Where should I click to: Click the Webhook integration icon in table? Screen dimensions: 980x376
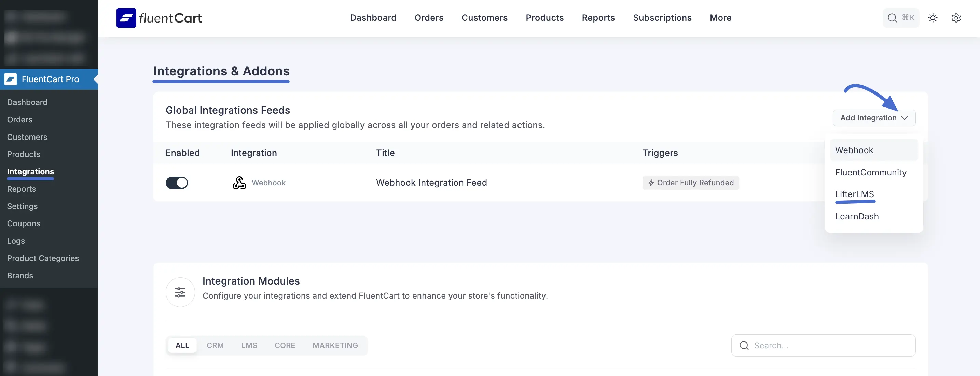pos(239,183)
